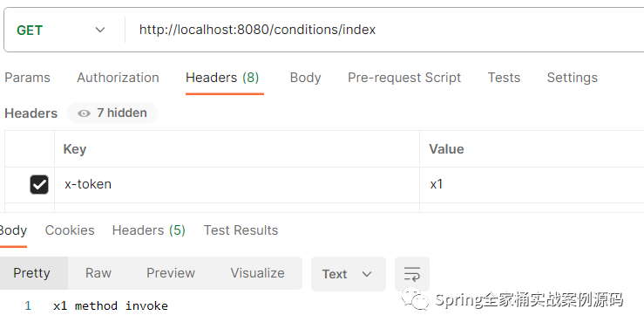The image size is (644, 329).
Task: Open the GET method dropdown
Action: click(61, 30)
